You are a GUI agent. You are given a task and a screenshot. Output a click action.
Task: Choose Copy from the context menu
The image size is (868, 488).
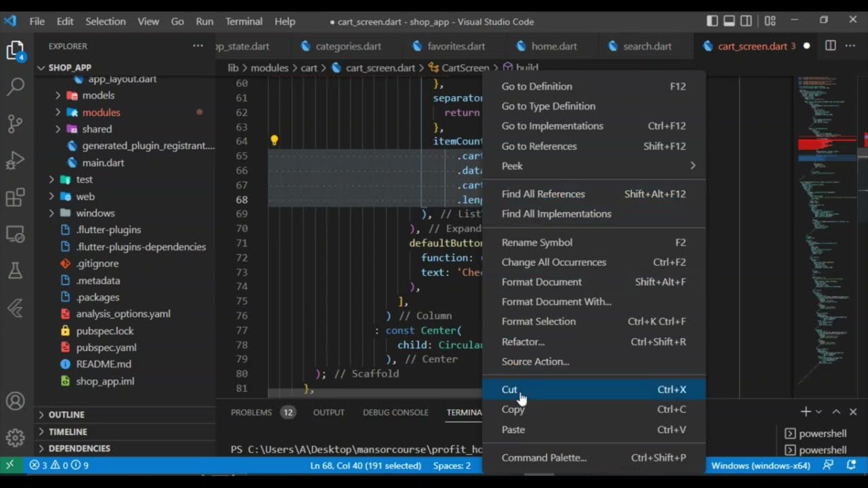[x=594, y=409]
